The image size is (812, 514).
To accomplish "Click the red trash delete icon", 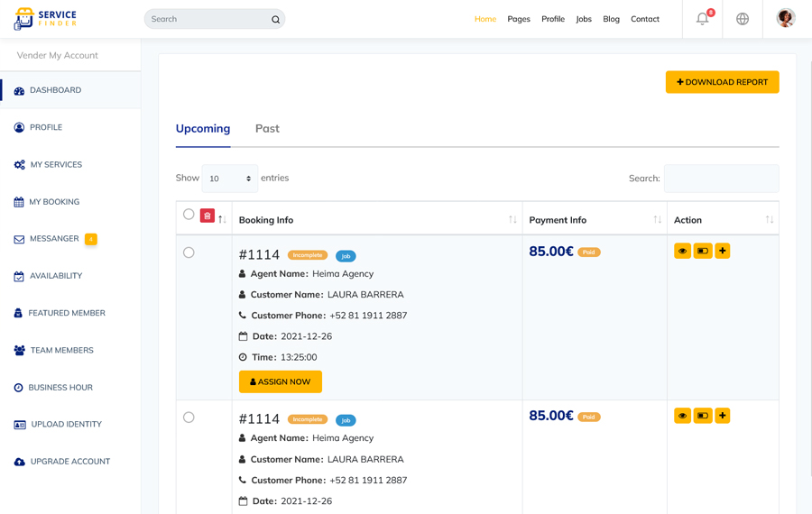I will point(208,216).
